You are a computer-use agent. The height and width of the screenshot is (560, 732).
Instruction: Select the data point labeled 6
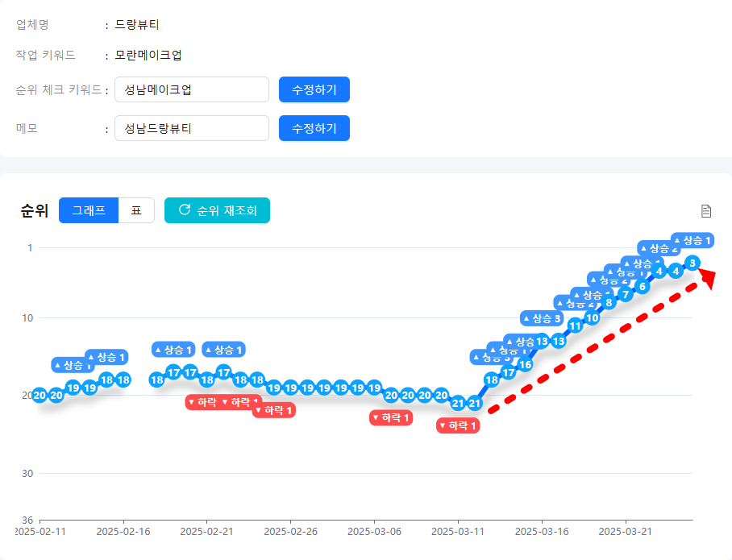click(643, 287)
